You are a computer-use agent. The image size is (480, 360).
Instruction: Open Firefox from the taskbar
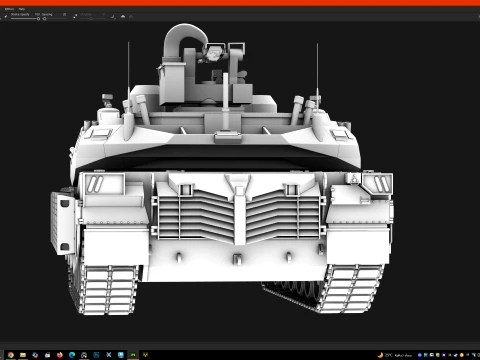[60, 355]
